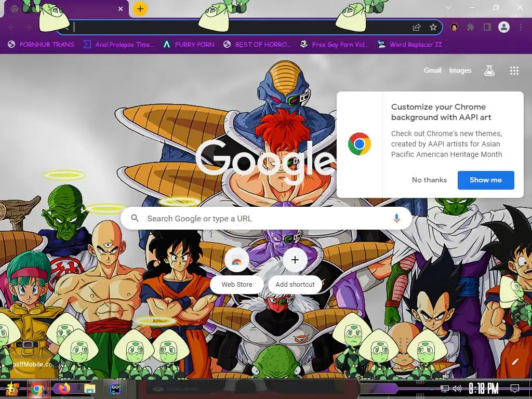Open a new tab with the yellow plus button
532x399 pixels.
pos(140,9)
